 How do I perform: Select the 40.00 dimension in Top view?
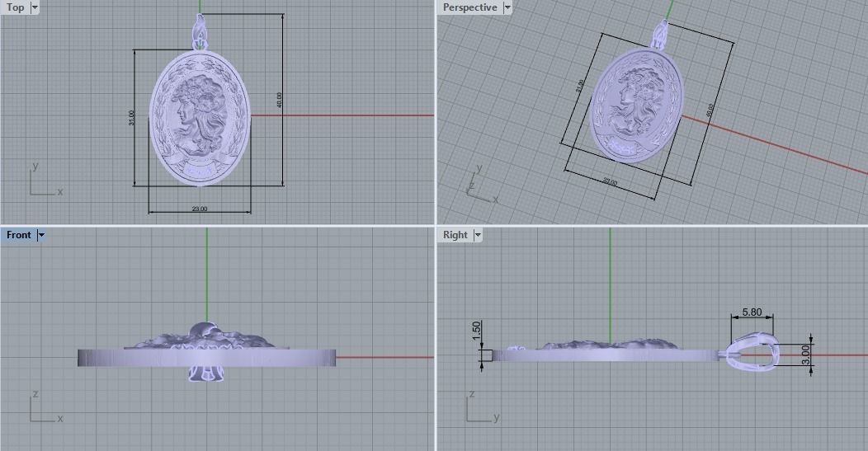click(279, 100)
